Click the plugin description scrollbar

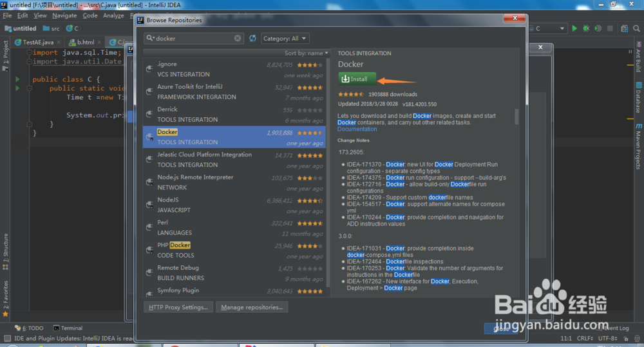(516, 117)
